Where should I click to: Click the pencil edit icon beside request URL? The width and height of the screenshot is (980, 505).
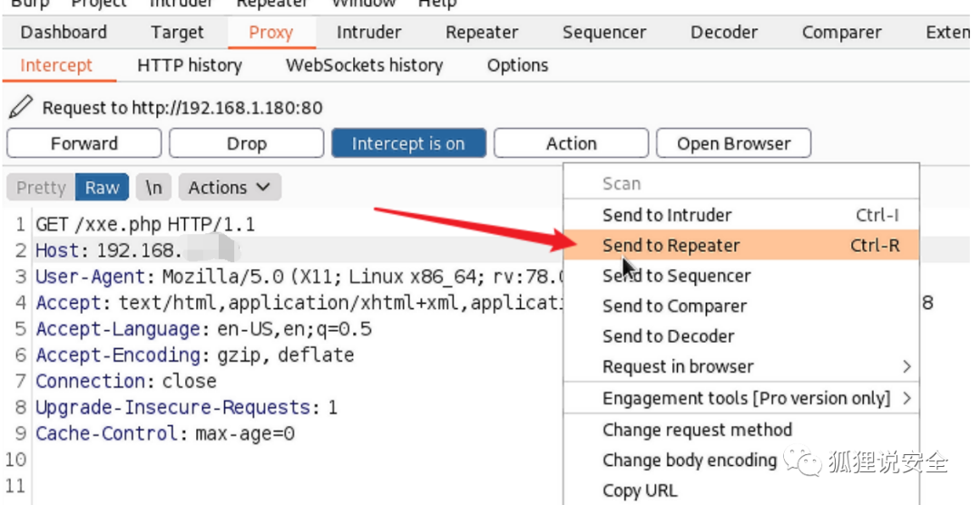point(20,108)
